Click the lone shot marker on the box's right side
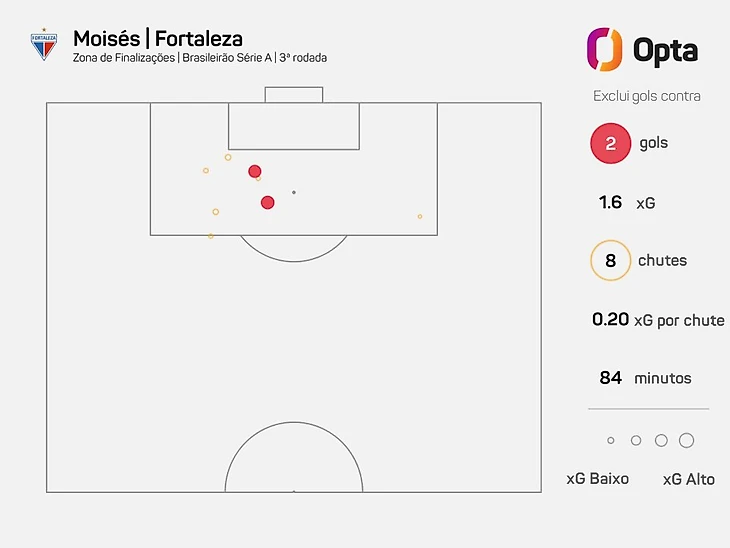The width and height of the screenshot is (730, 548). click(420, 216)
